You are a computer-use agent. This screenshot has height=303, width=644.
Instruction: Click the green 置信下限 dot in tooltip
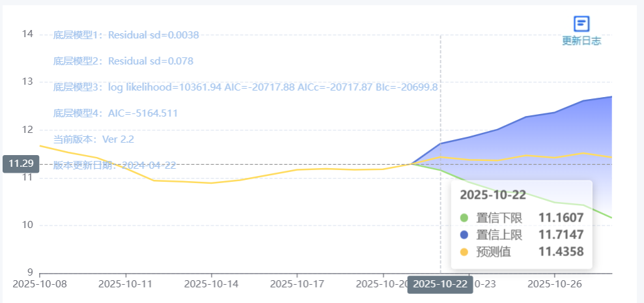tap(464, 218)
